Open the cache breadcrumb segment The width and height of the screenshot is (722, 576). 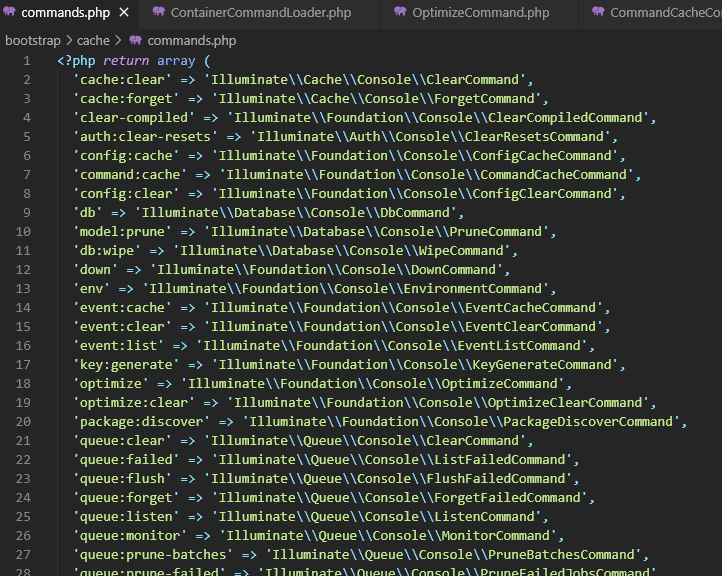click(93, 41)
